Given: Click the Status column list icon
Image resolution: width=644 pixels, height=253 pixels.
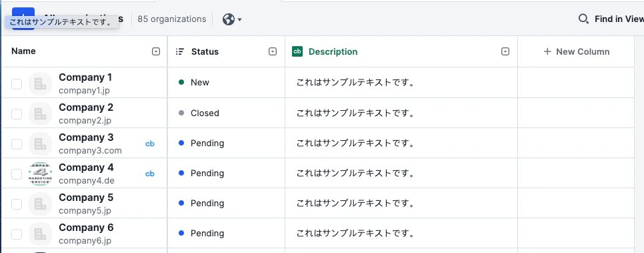Looking at the screenshot, I should point(179,51).
